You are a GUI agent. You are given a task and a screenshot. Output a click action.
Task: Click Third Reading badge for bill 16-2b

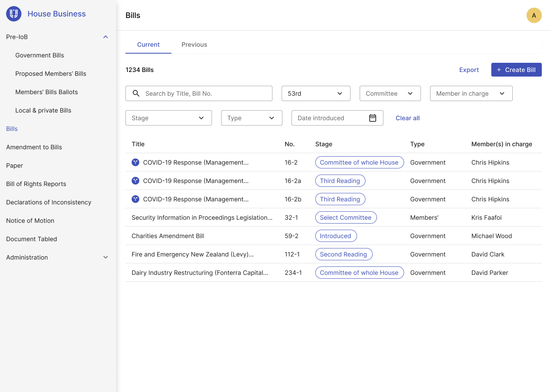tap(340, 199)
